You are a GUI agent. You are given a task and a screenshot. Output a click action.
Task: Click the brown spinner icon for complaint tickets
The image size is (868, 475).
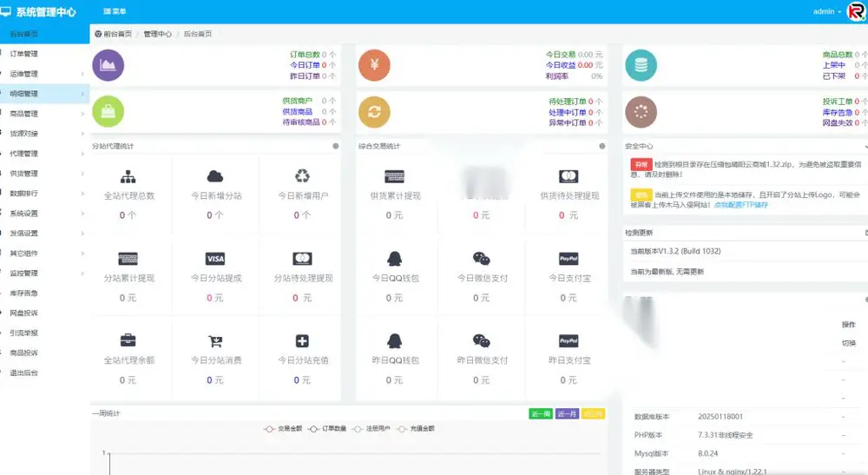pos(641,112)
